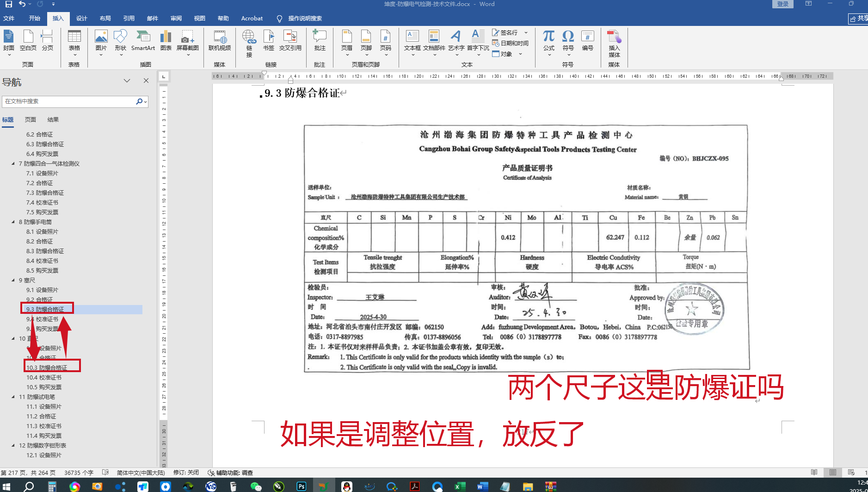Collapse the '7 防爆四合一气体检测仪' heading
Image resolution: width=868 pixels, height=492 pixels.
[13, 163]
